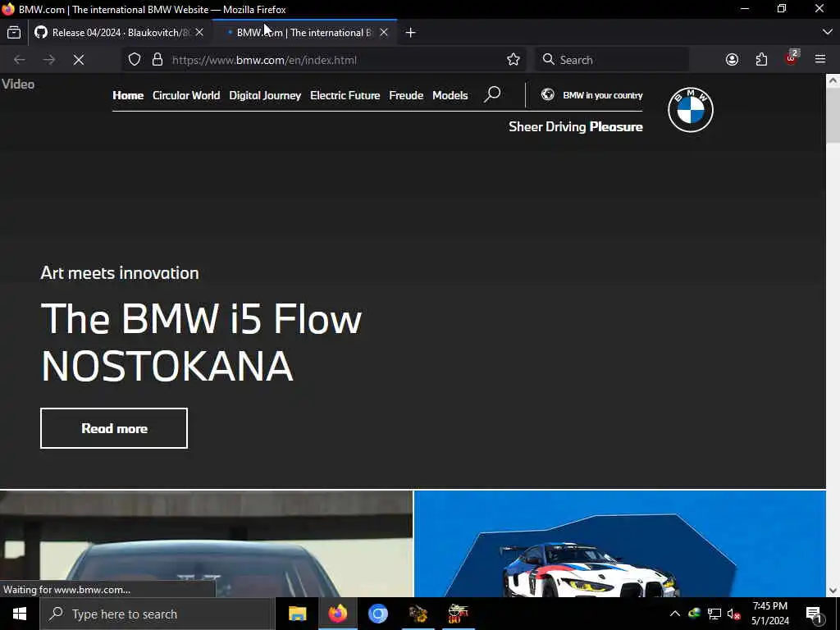Open network status tray icon
Viewport: 840px width, 630px height.
click(714, 614)
